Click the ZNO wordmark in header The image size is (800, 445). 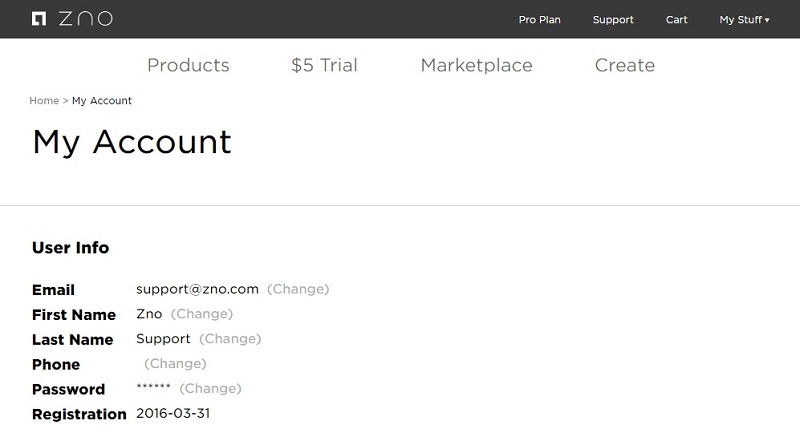coord(86,19)
